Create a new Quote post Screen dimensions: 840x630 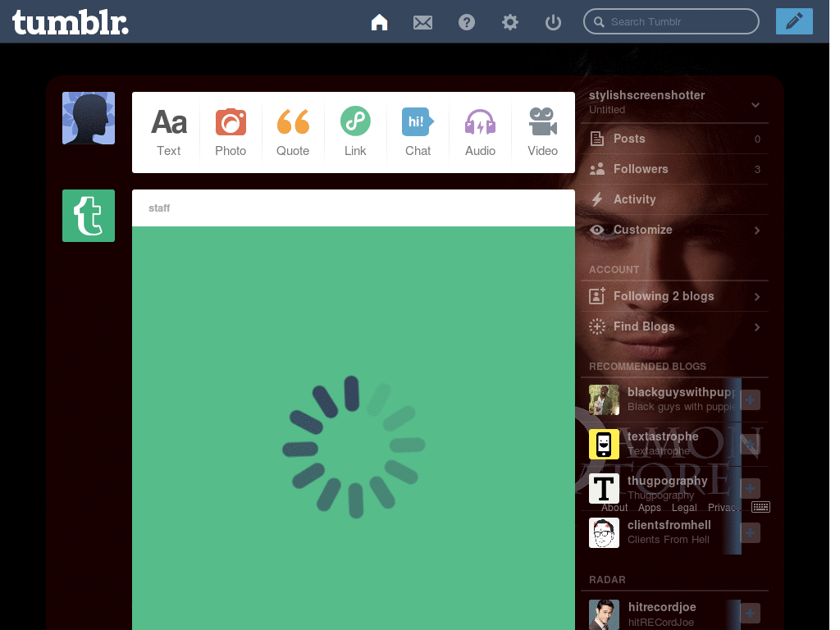click(293, 132)
